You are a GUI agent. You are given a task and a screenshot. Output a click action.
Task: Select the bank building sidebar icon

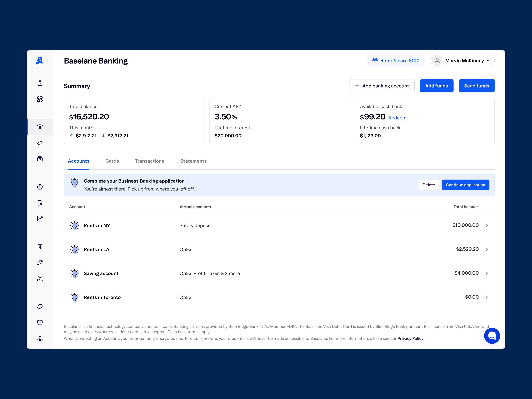pyautogui.click(x=40, y=127)
